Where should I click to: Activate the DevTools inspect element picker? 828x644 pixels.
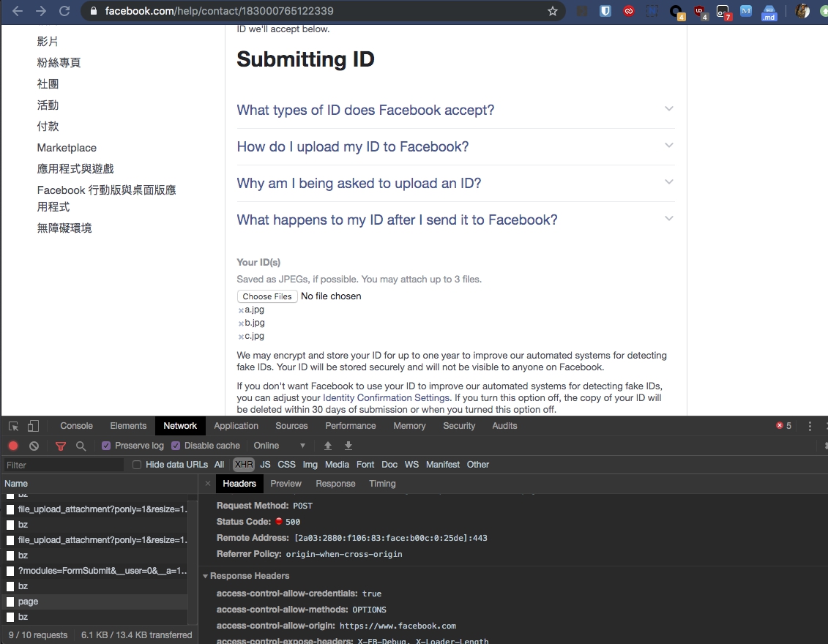point(14,426)
